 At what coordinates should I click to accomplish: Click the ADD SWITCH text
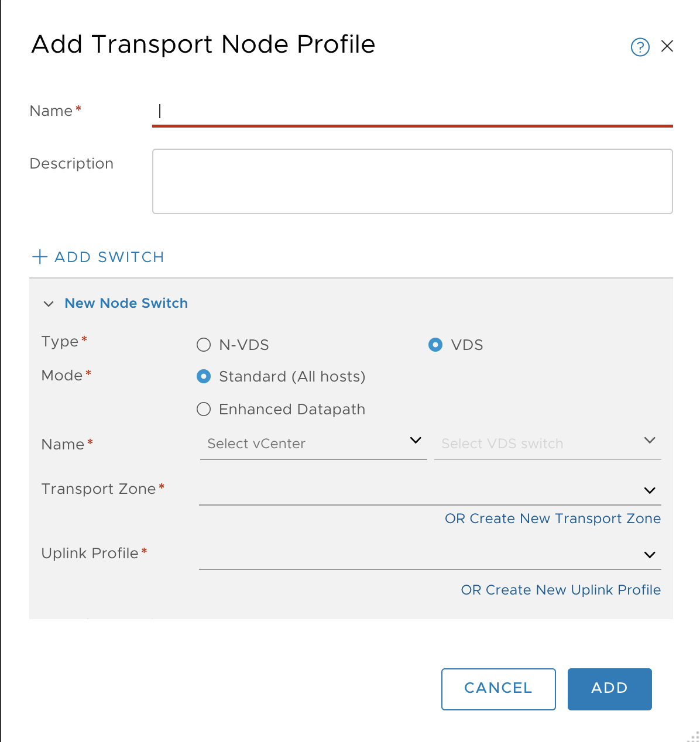pyautogui.click(x=109, y=257)
